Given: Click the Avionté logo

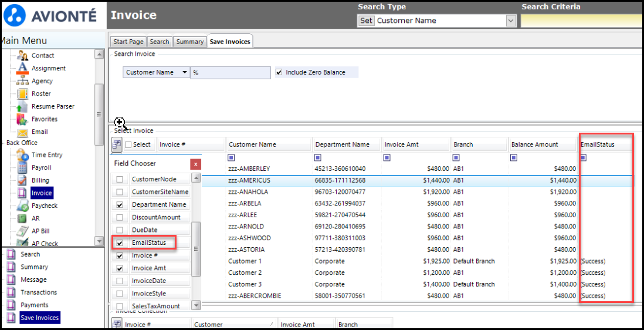Looking at the screenshot, I should coord(50,15).
